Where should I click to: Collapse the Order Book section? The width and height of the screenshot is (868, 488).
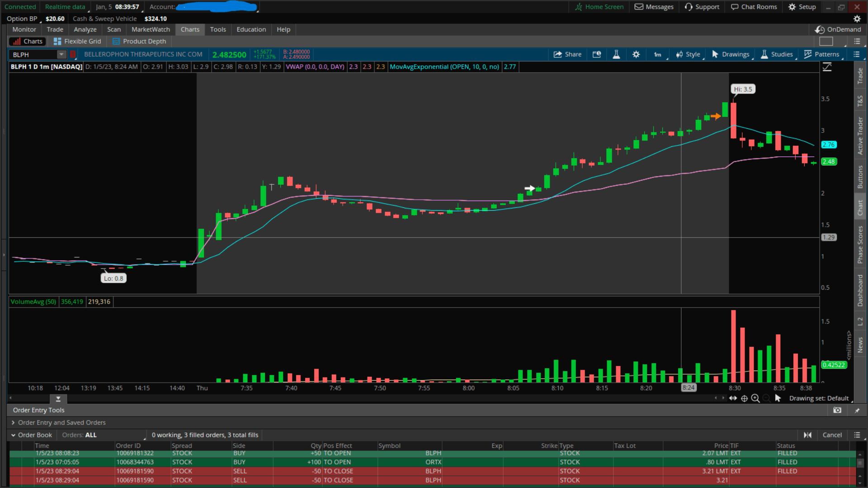(13, 435)
